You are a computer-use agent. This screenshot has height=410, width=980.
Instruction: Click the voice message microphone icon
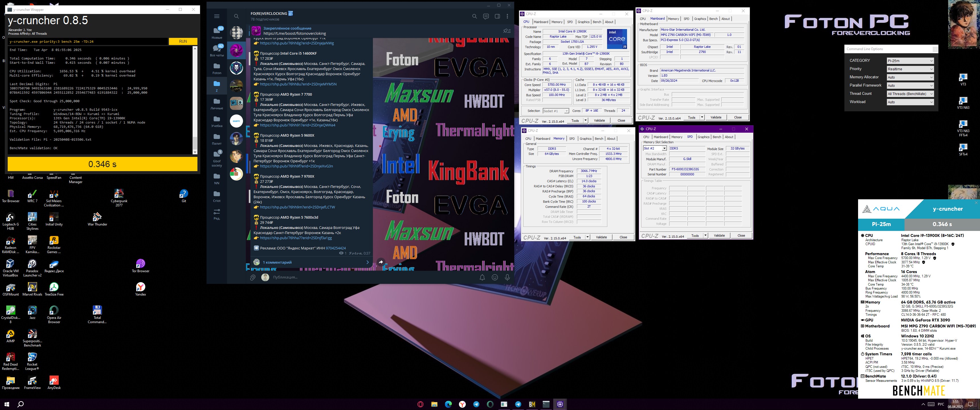click(507, 277)
